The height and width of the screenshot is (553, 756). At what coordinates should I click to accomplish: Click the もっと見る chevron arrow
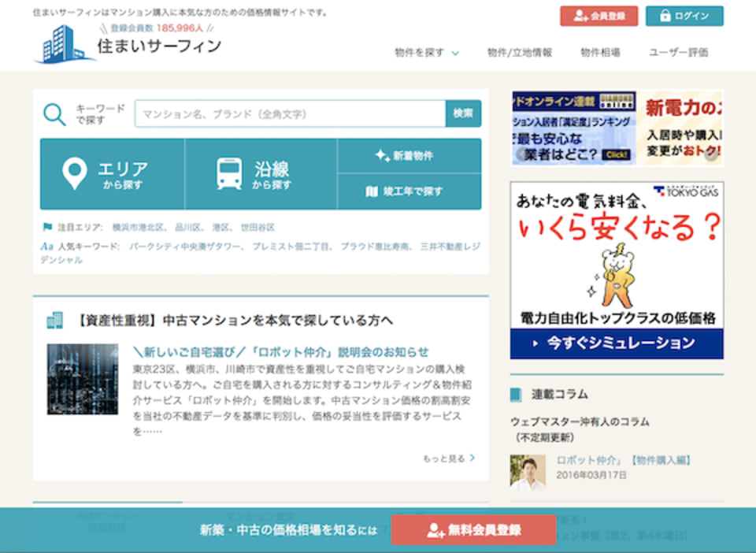click(472, 458)
